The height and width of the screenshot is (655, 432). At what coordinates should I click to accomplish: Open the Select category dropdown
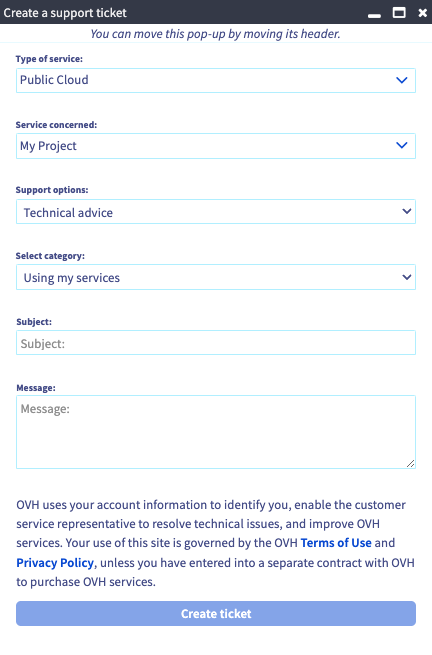[x=216, y=277]
